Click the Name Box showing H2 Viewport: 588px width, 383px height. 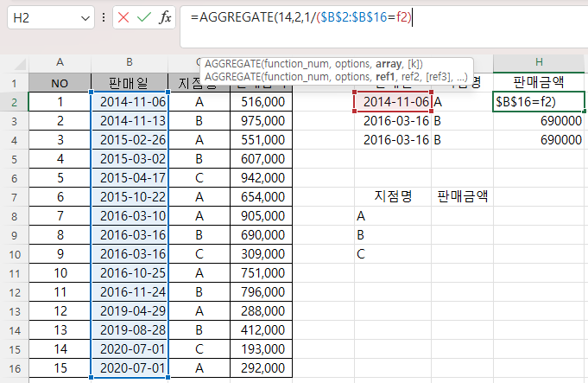click(x=51, y=17)
